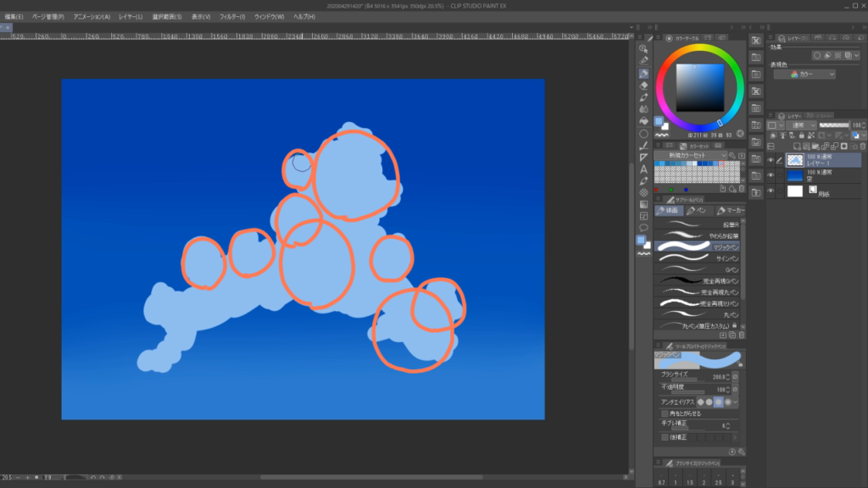The width and height of the screenshot is (868, 488).
Task: Open the ウィンドウ(W) menu
Action: coord(269,17)
